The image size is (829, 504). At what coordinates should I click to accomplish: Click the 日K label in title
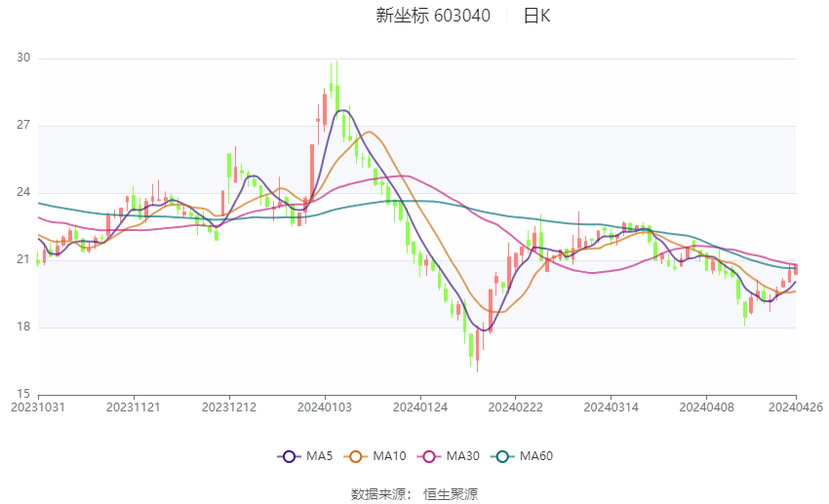coord(536,16)
